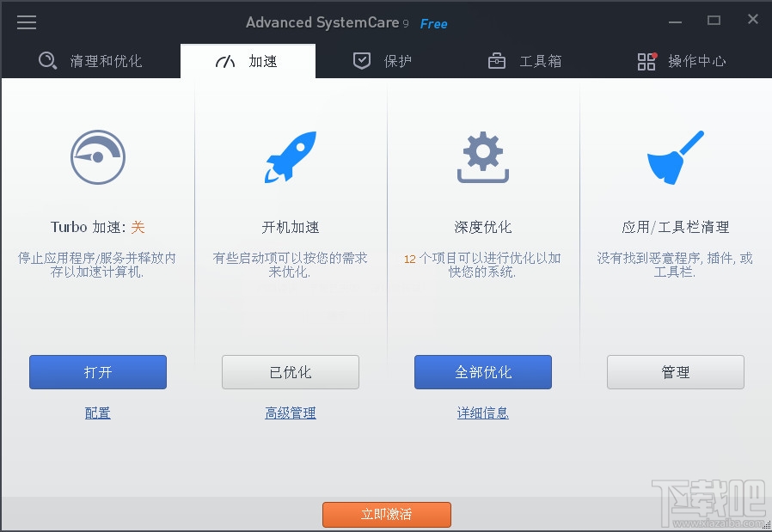Click the 应用/工具栏清理 broom icon
Screen dimensions: 772x532
pos(675,157)
